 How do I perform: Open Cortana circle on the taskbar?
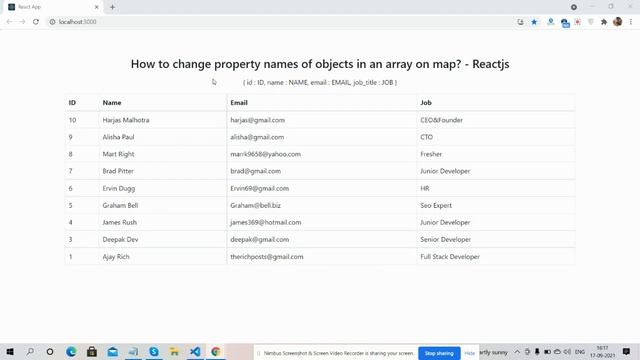(50, 351)
